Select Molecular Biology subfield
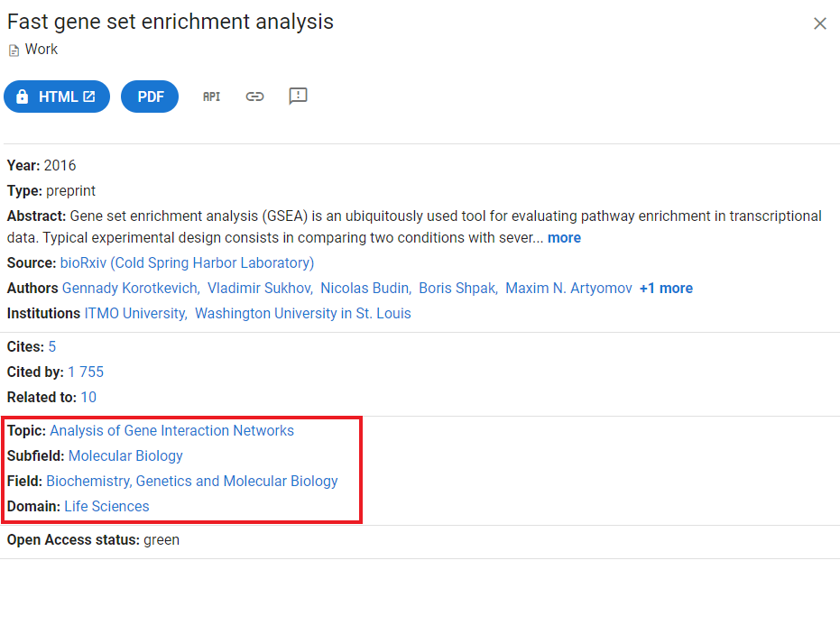Viewport: 840px width, 634px height. (x=125, y=455)
